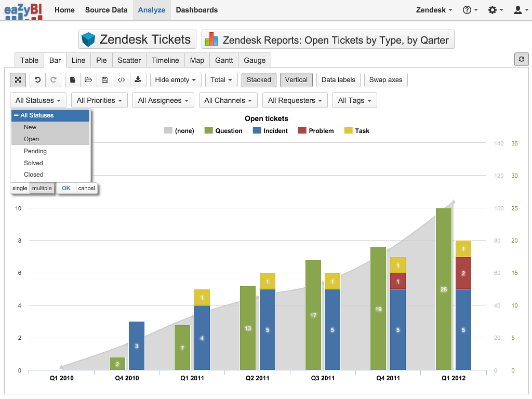Open the Hide empty dropdown
532x399 pixels.
175,79
